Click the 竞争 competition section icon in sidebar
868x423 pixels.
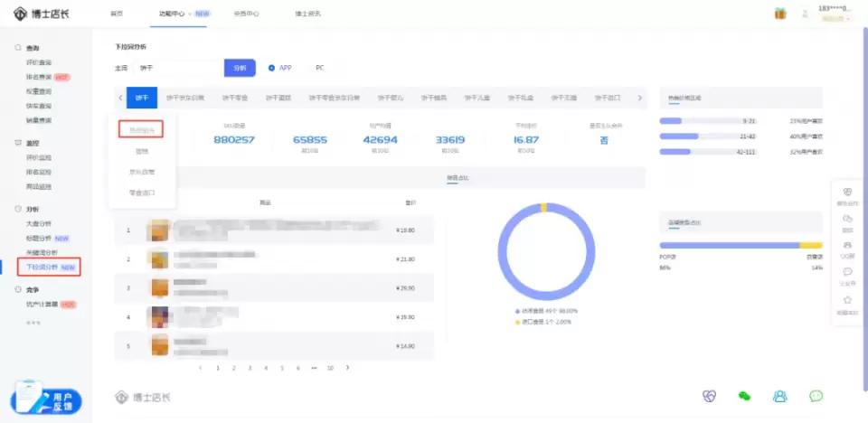[18, 289]
